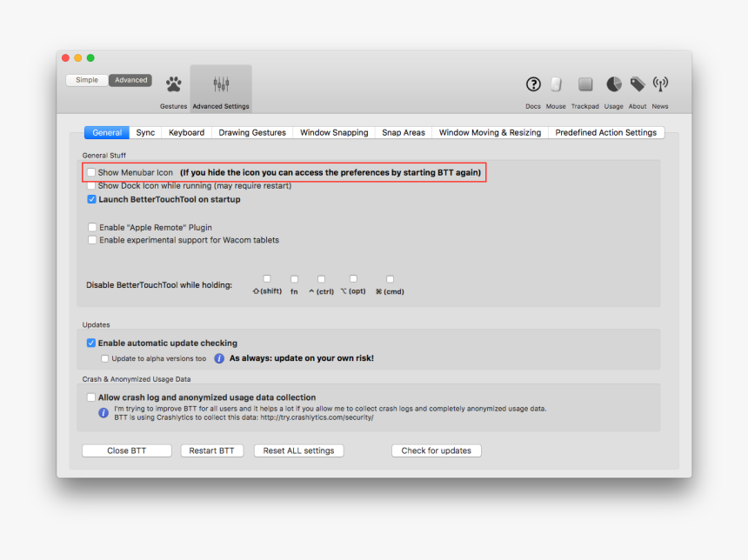The width and height of the screenshot is (748, 560).
Task: Enable experimental Wacom tablets support
Action: pos(92,240)
